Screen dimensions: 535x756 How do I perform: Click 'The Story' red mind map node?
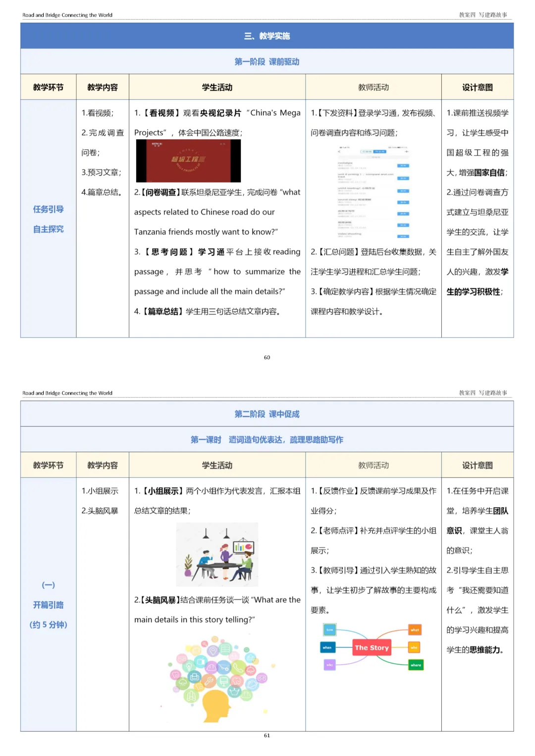(372, 647)
